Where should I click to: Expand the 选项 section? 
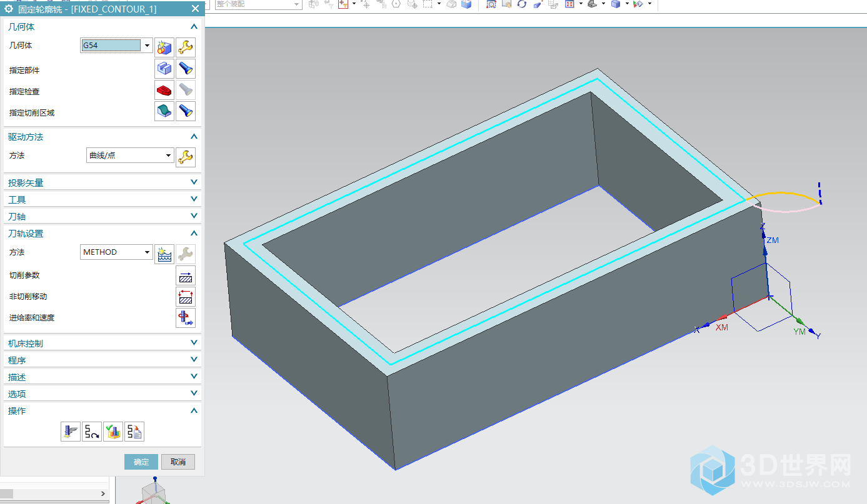[x=194, y=393]
